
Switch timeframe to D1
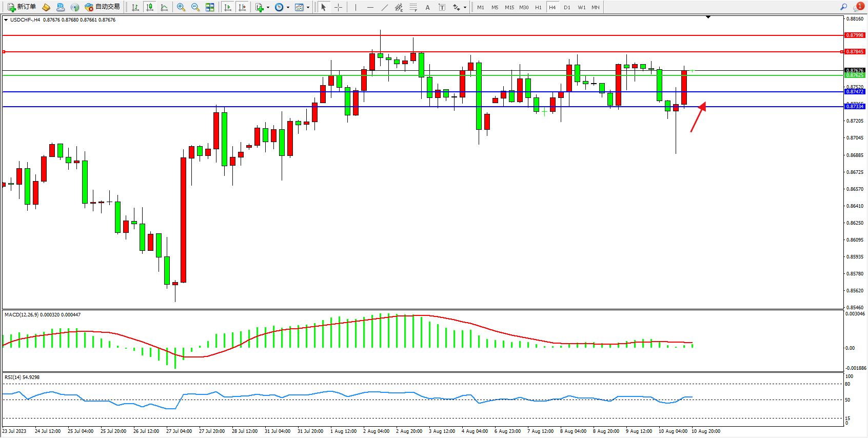(567, 7)
